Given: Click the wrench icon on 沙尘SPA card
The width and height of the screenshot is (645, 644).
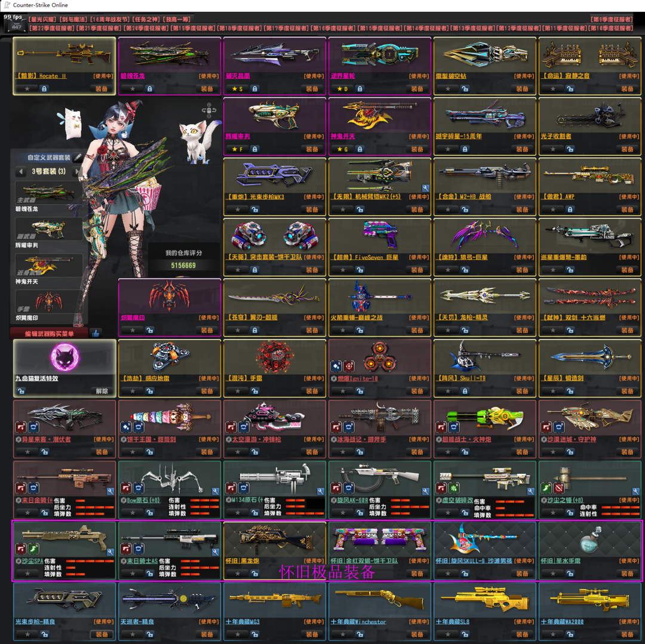Looking at the screenshot, I should tap(110, 552).
